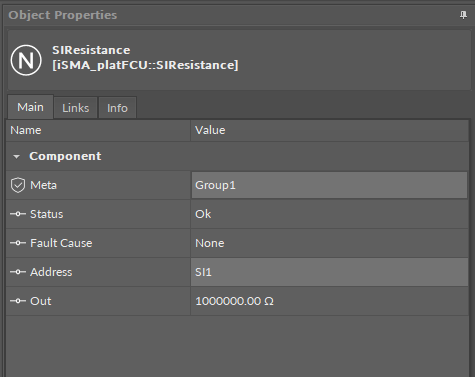
Task: Edit the Address value field SI1
Action: [x=329, y=272]
